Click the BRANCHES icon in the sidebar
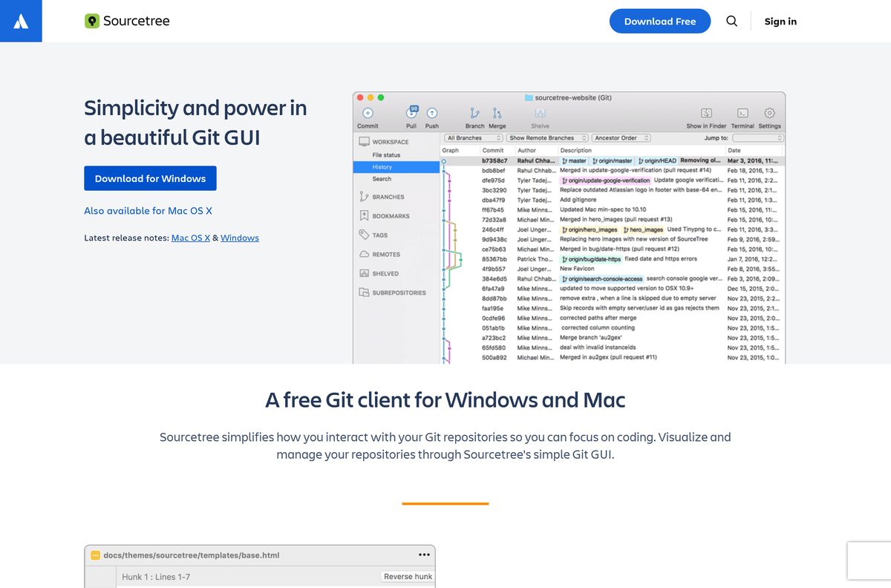891x588 pixels. coord(364,197)
